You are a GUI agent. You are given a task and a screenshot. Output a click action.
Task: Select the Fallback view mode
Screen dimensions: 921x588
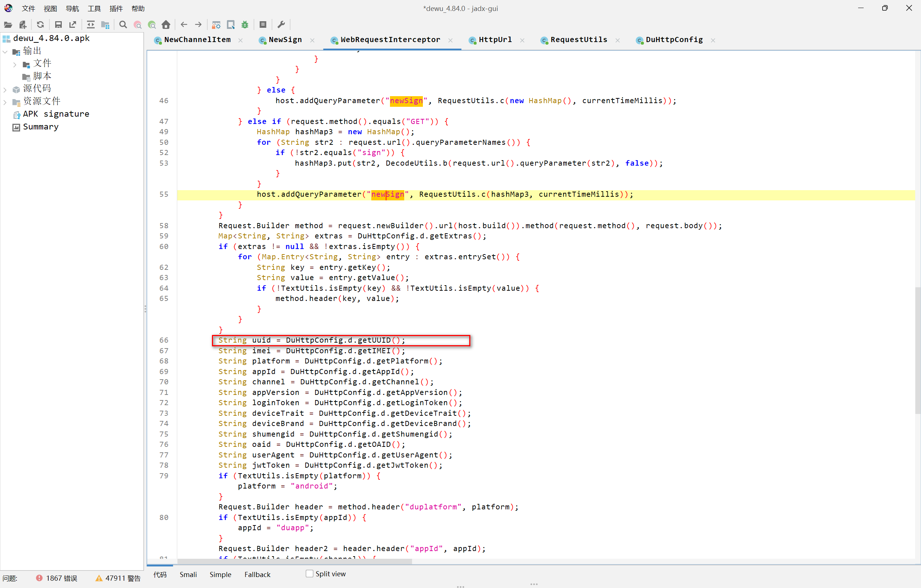pos(257,574)
